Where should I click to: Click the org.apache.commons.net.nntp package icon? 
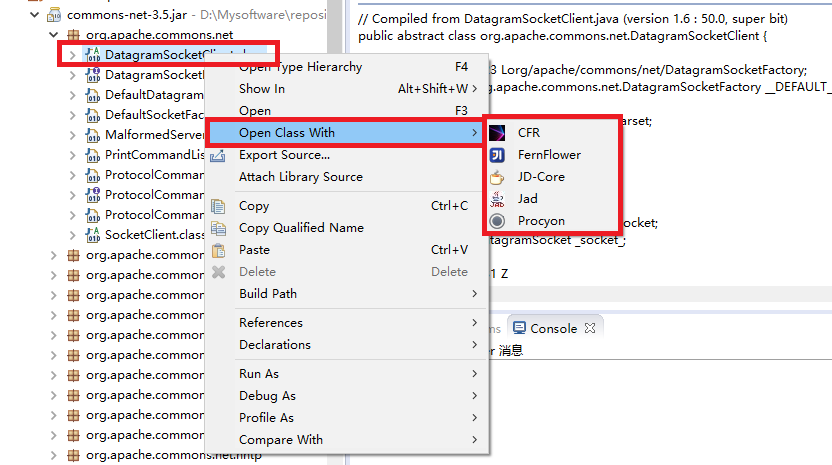[73, 455]
